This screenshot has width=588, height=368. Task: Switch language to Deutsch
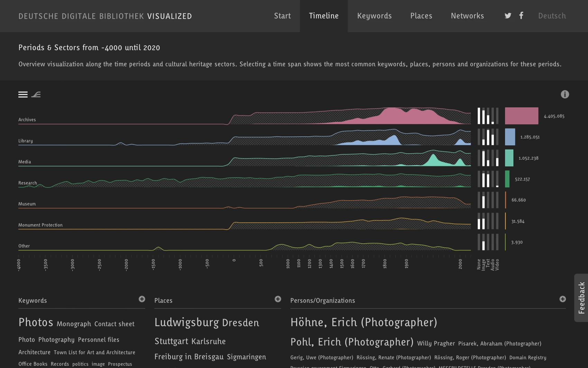point(552,16)
